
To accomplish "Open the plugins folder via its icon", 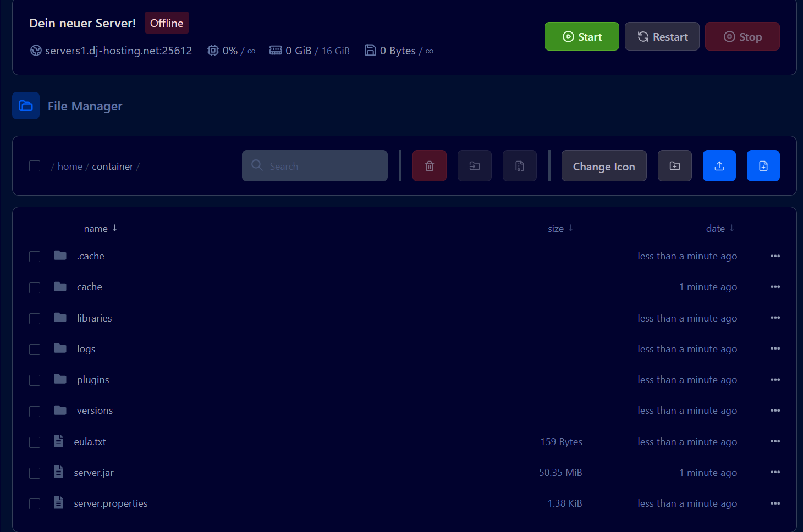I will pos(61,379).
